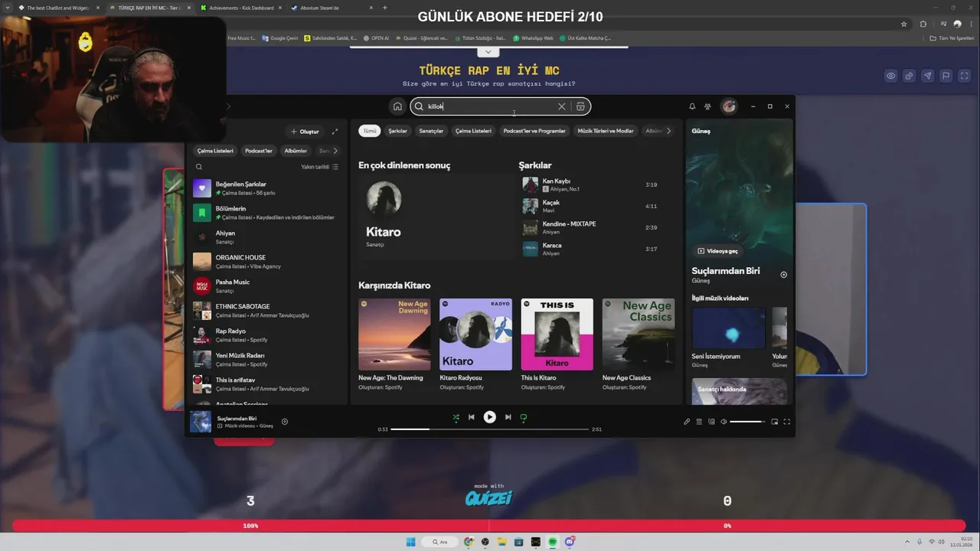980x551 pixels.
Task: Filter results by Çalma Listeleri
Action: [x=473, y=131]
